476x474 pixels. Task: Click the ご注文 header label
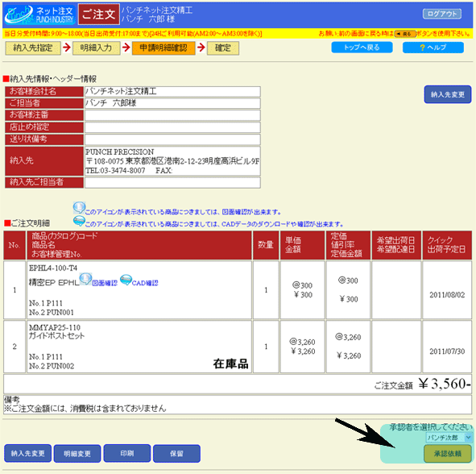[x=98, y=15]
